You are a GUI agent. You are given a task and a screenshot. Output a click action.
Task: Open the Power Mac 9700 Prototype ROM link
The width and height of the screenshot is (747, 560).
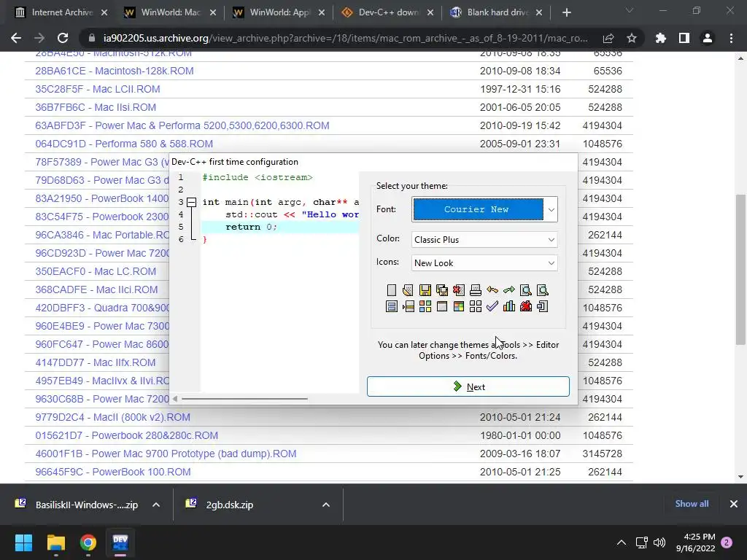pos(166,454)
